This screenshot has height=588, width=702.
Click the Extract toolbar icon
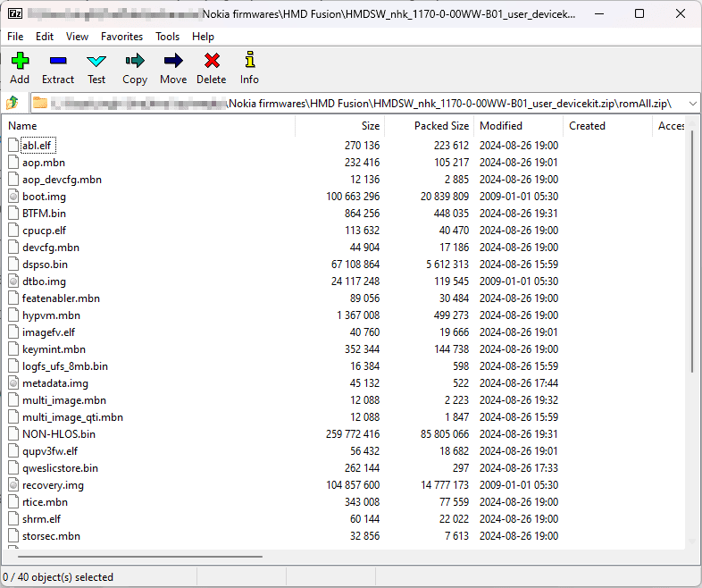[x=58, y=61]
